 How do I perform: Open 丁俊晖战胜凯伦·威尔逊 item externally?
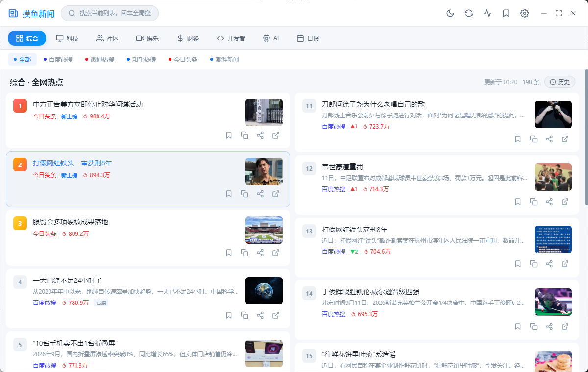point(565,326)
